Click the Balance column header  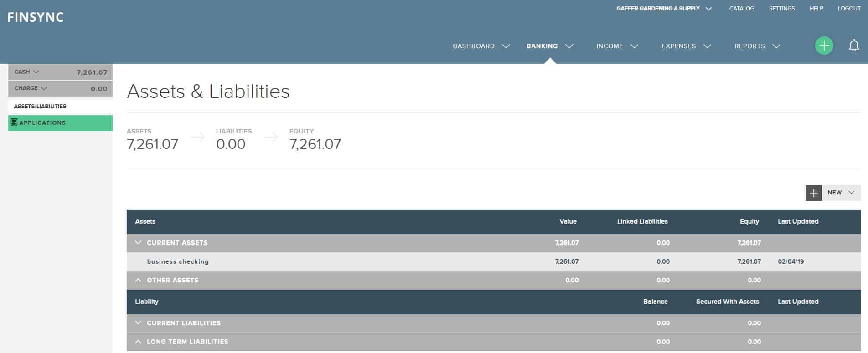655,302
